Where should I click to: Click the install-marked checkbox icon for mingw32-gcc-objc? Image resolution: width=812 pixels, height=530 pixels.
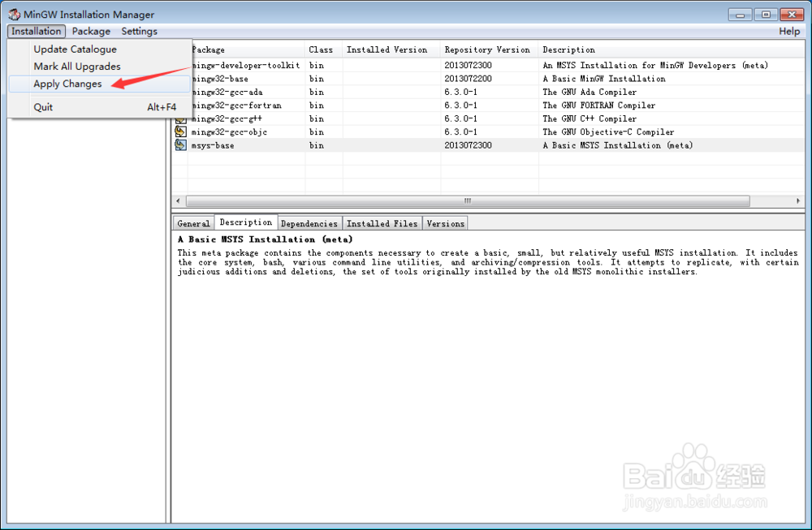[180, 132]
